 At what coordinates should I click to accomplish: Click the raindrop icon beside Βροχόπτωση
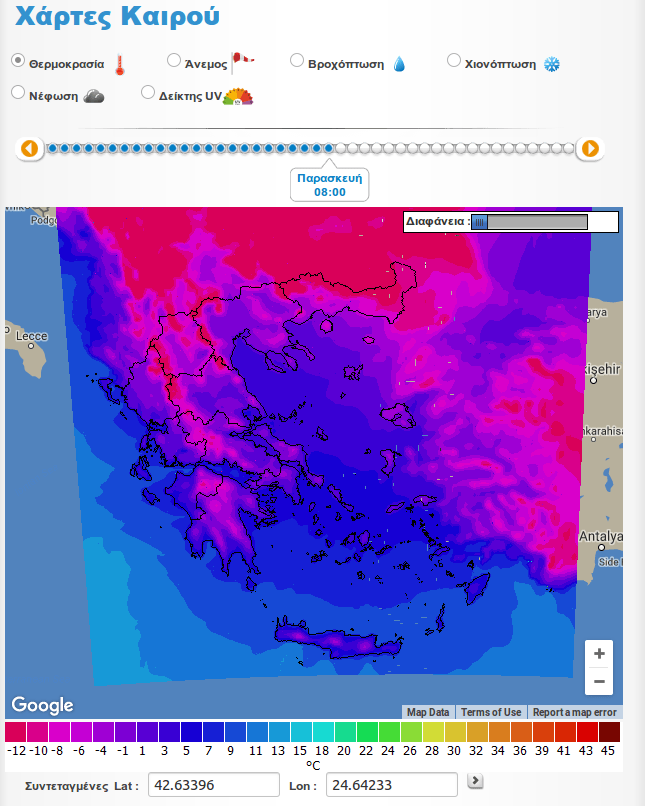(x=399, y=65)
